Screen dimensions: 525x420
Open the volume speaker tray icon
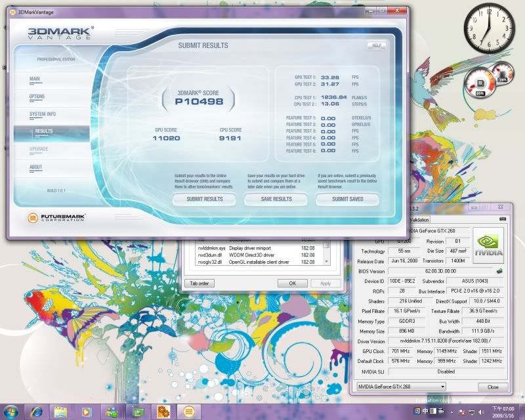[x=481, y=412]
